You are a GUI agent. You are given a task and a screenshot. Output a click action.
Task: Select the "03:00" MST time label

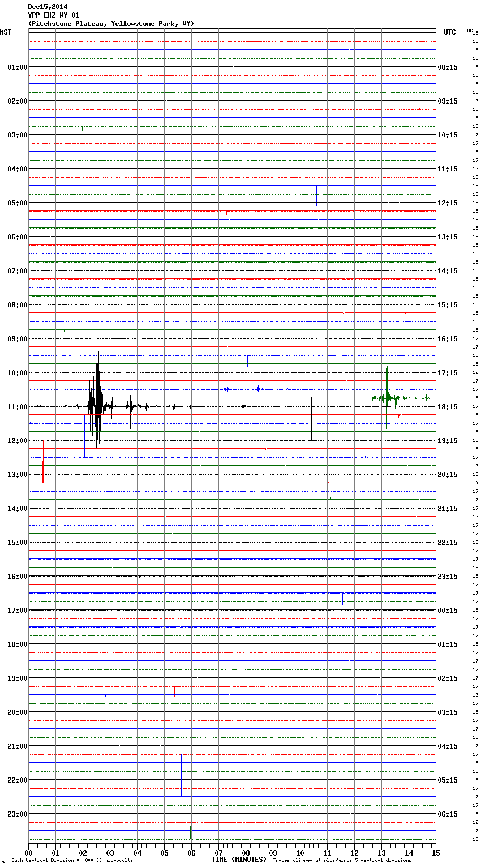coord(17,135)
